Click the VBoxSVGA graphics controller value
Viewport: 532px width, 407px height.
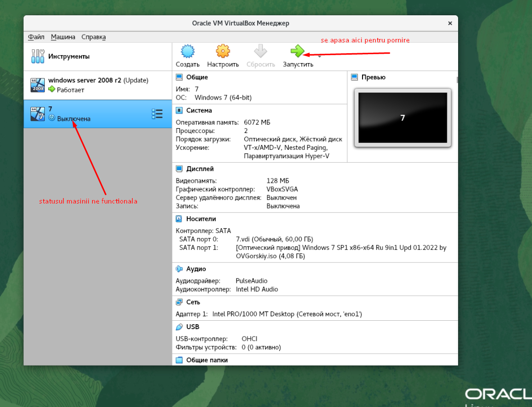pos(282,189)
